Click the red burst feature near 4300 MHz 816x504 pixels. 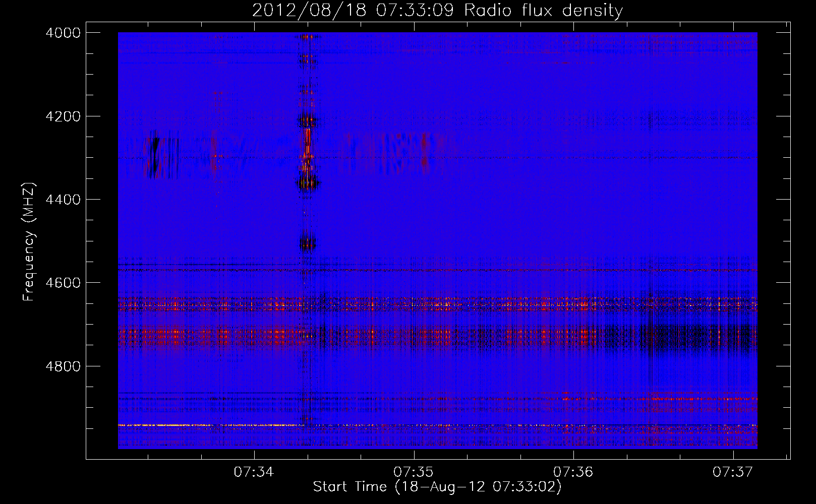[307, 150]
